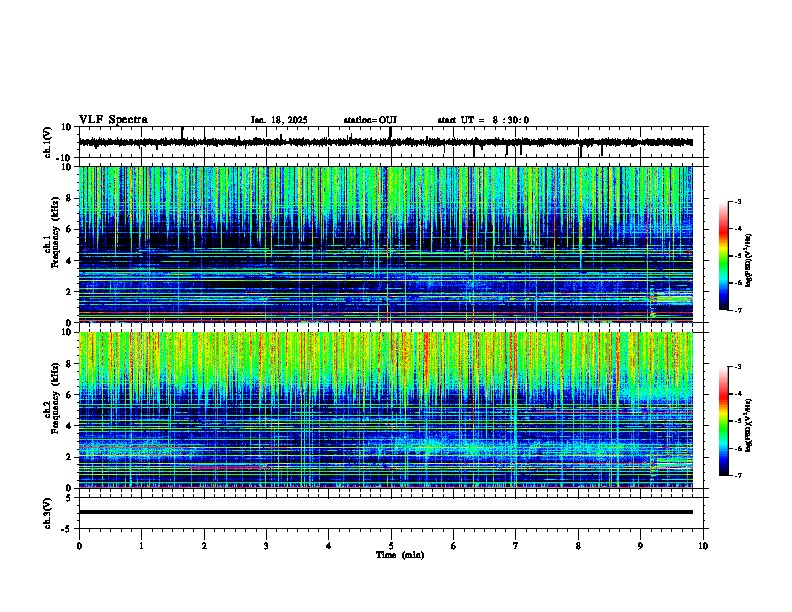The height and width of the screenshot is (612, 792).
Task: Click time axis tick label "7"
Action: [516, 546]
